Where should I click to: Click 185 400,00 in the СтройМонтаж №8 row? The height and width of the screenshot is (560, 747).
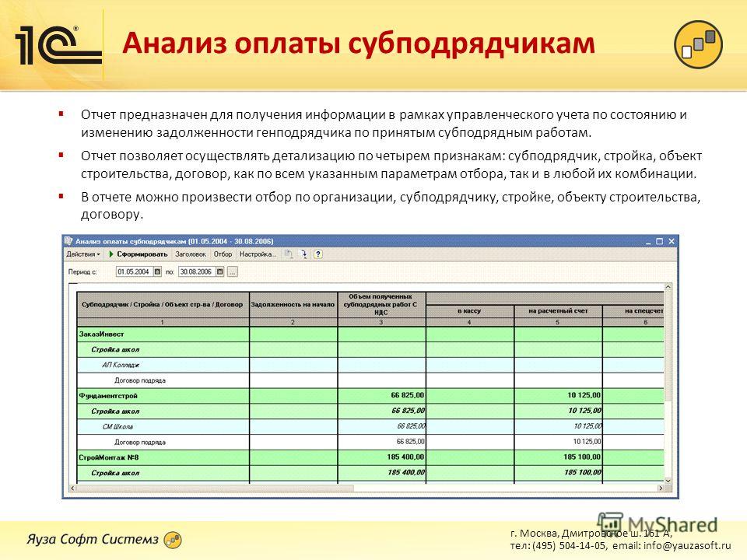click(405, 457)
